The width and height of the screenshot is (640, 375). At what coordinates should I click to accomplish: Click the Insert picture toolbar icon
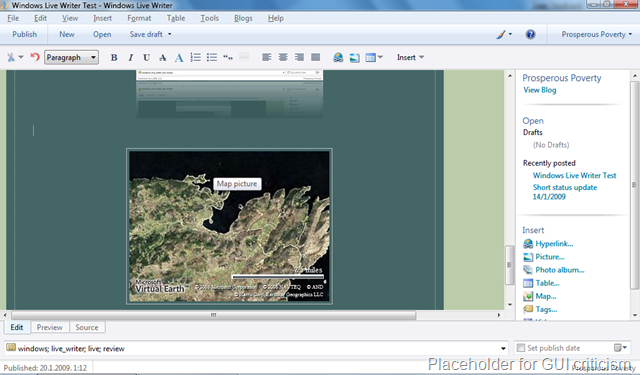coord(355,58)
